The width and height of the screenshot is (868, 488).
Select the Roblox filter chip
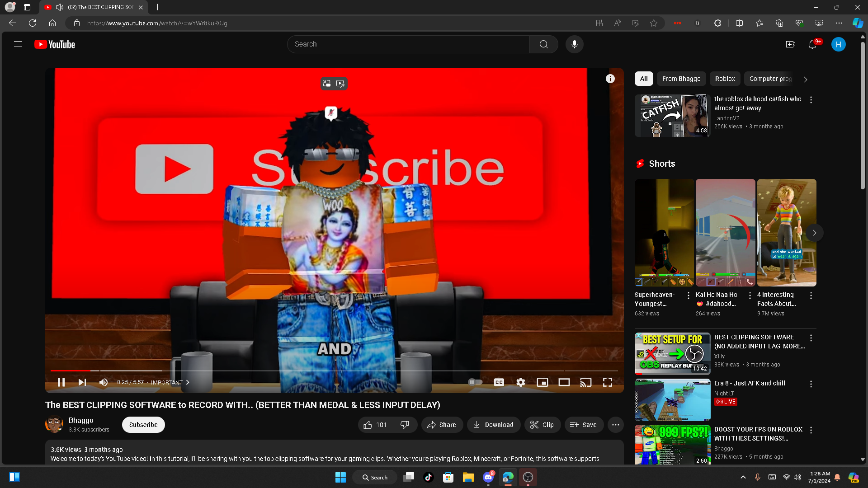pos(725,79)
